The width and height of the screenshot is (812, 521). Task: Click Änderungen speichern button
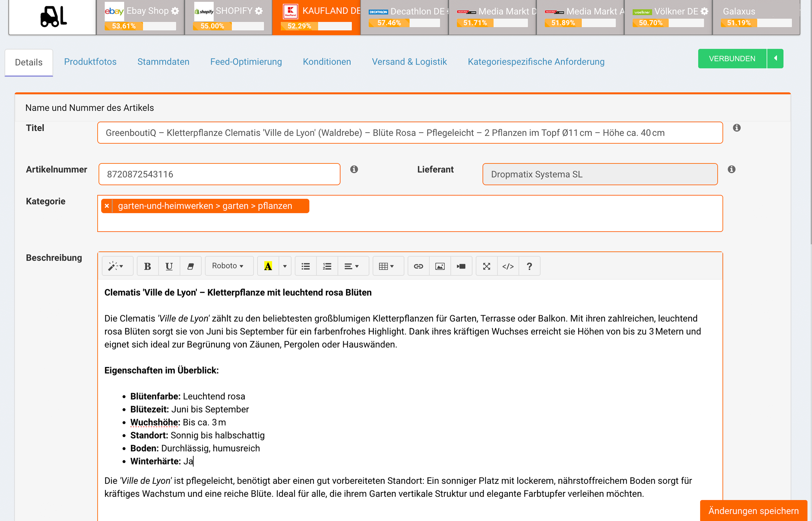coord(753,511)
